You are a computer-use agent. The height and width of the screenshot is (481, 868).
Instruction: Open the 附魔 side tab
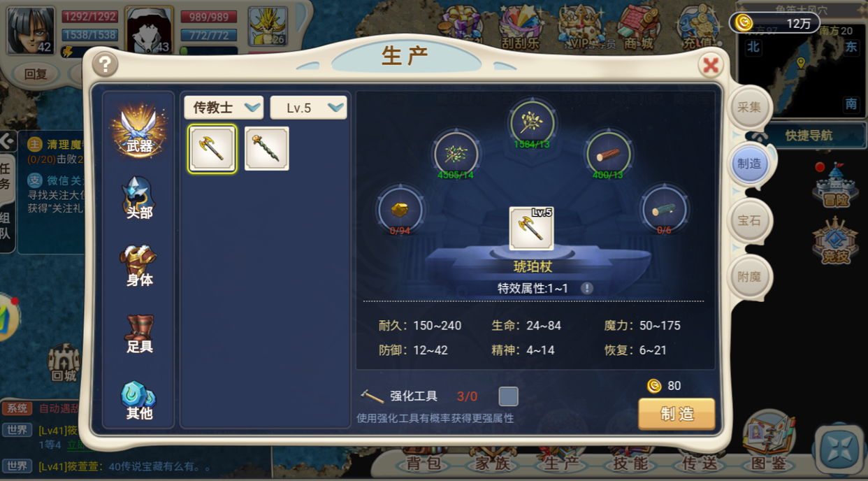click(x=749, y=277)
